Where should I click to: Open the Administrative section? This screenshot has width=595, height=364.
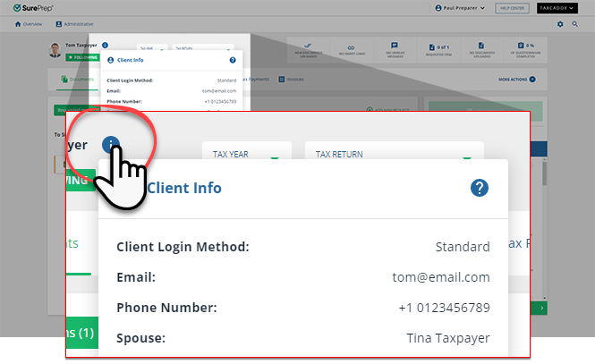(75, 24)
